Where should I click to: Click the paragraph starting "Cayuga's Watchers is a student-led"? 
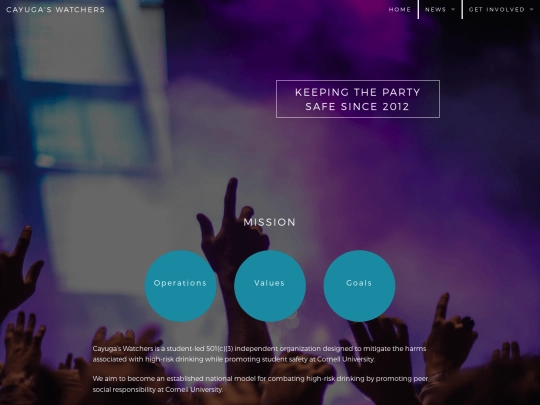tap(259, 354)
